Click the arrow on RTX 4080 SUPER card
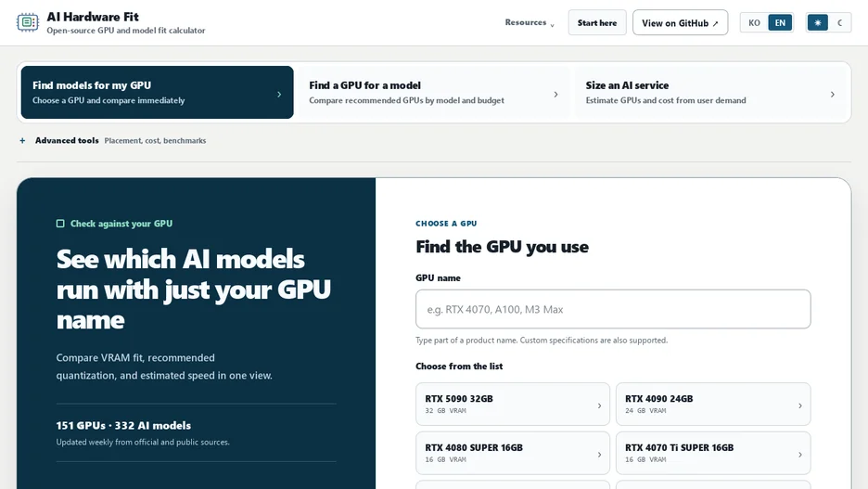Image resolution: width=868 pixels, height=489 pixels. click(x=599, y=455)
